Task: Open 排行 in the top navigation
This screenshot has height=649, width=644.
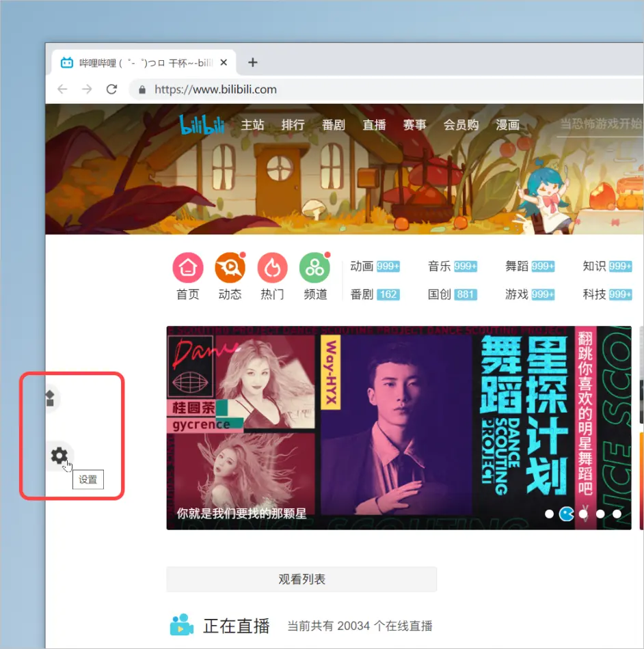Action: 293,125
